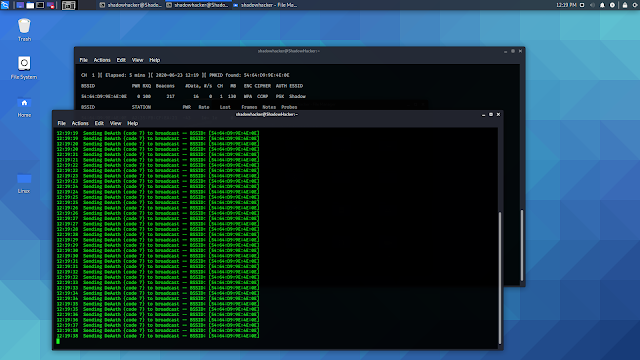Click the 'CIPHER' column header in back terminal
Image resolution: width=640 pixels, height=360 pixels.
[262, 86]
